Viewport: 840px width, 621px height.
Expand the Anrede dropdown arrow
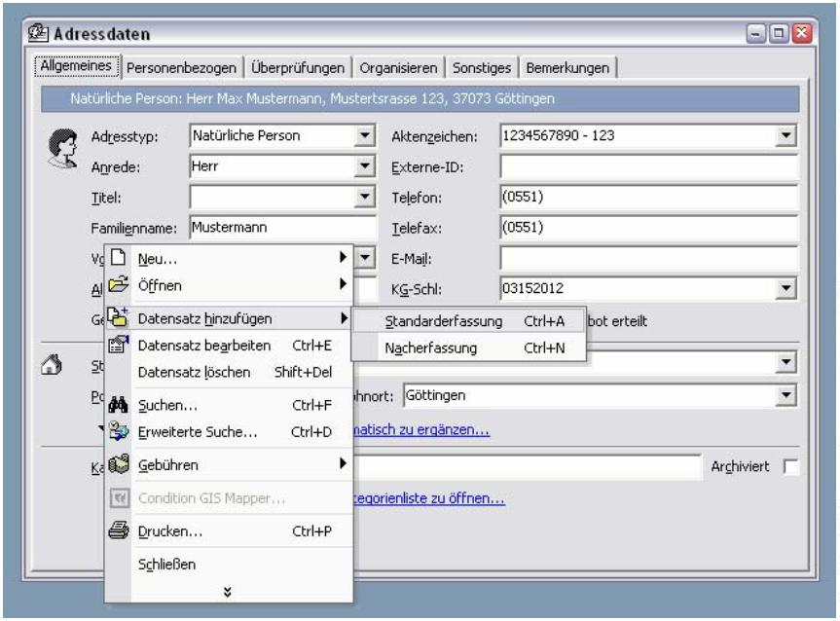point(365,167)
